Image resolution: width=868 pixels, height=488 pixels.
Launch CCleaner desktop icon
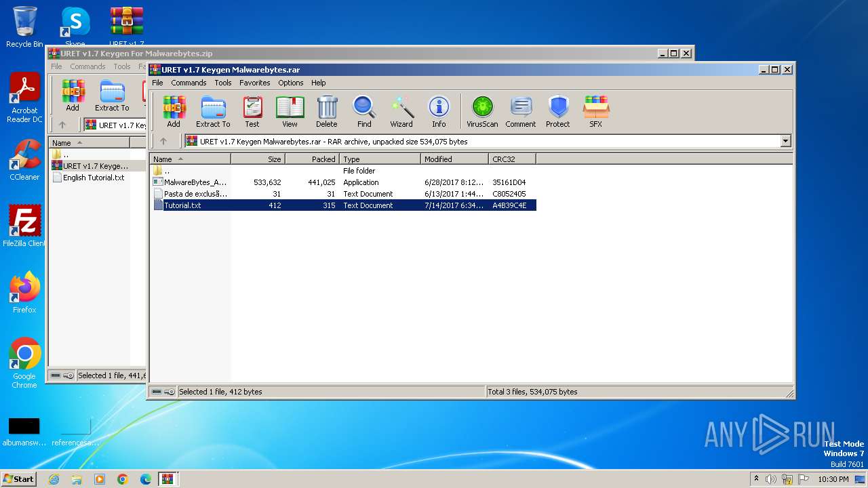[24, 160]
